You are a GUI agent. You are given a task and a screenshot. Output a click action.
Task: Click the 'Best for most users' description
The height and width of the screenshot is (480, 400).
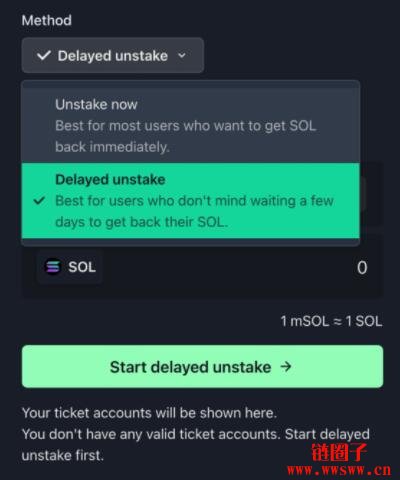pos(186,136)
